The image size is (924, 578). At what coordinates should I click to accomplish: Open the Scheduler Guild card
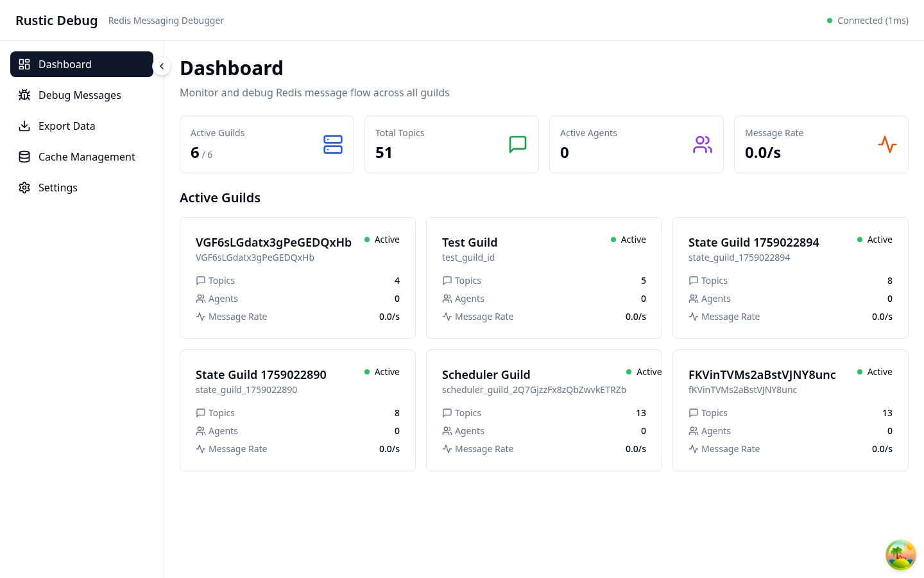coord(543,410)
